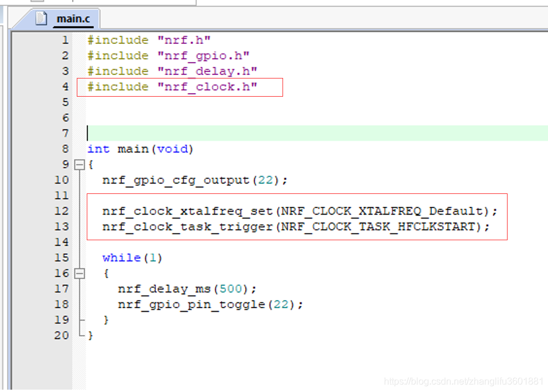Collapse the main function fold at line 9
548x392 pixels.
click(80, 165)
